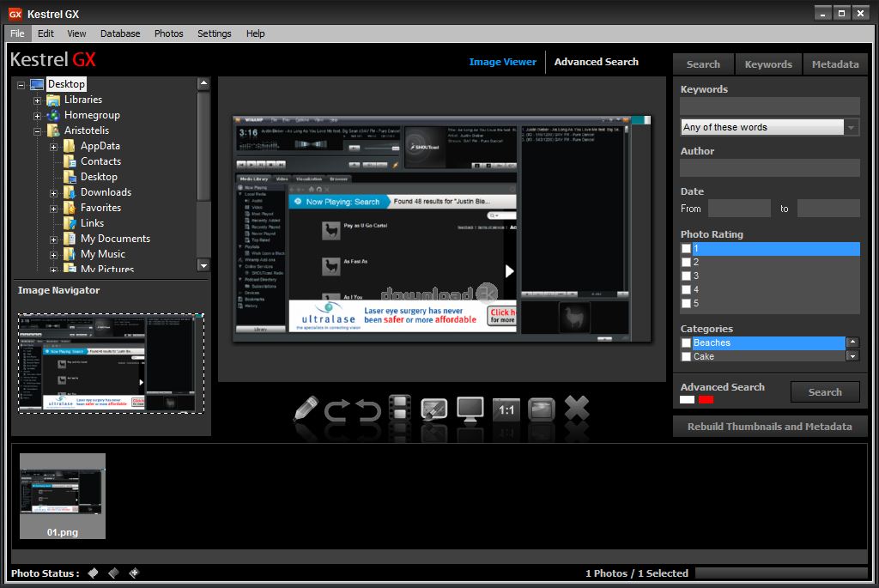The width and height of the screenshot is (879, 588).
Task: Select the 1:1 actual size icon
Action: coord(506,409)
